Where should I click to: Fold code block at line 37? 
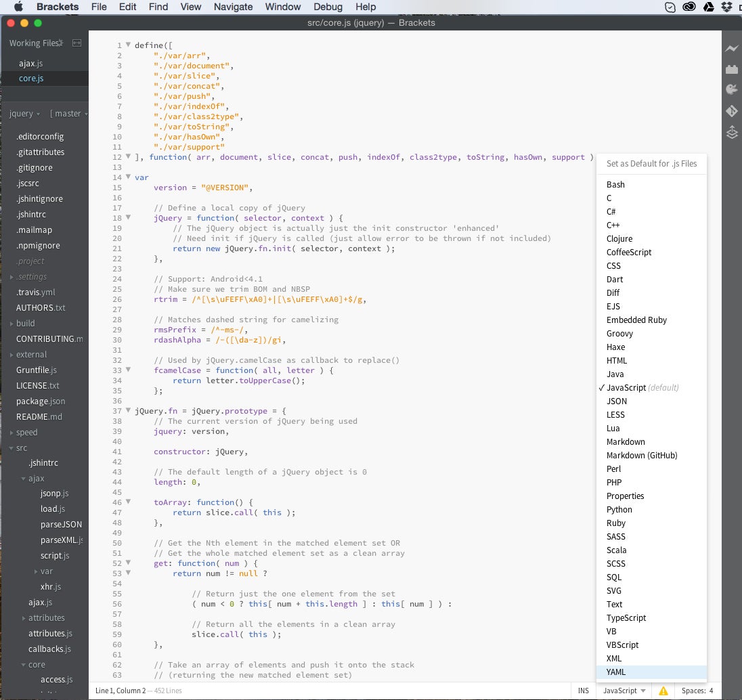coord(128,410)
